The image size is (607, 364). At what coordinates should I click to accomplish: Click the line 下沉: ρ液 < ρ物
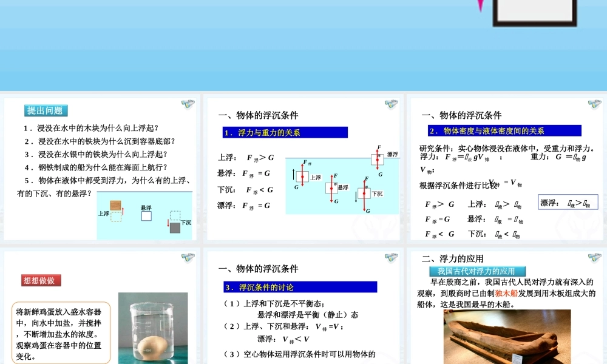tap(494, 234)
